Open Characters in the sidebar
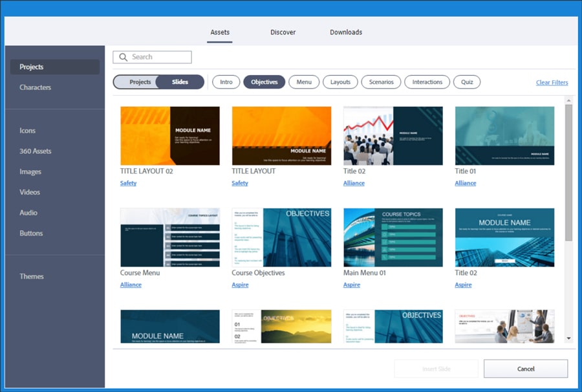This screenshot has width=582, height=392. point(36,87)
